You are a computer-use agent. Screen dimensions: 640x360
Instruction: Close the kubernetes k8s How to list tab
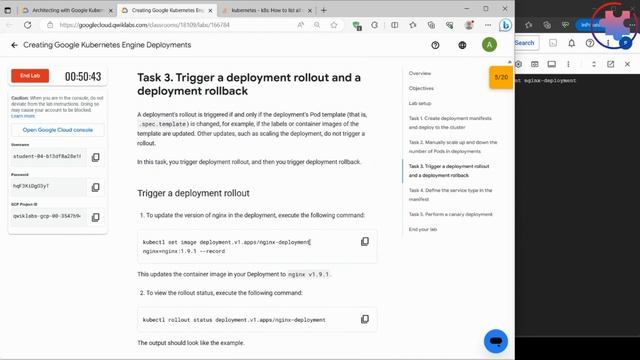(x=309, y=11)
